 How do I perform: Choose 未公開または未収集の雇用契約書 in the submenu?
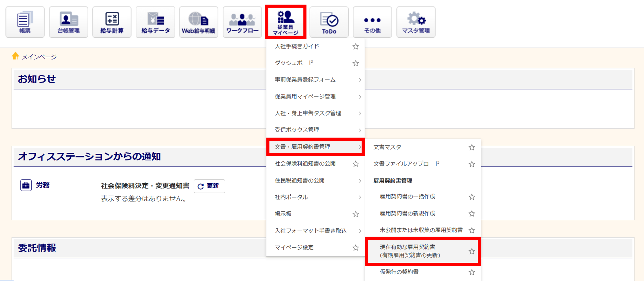[421, 230]
